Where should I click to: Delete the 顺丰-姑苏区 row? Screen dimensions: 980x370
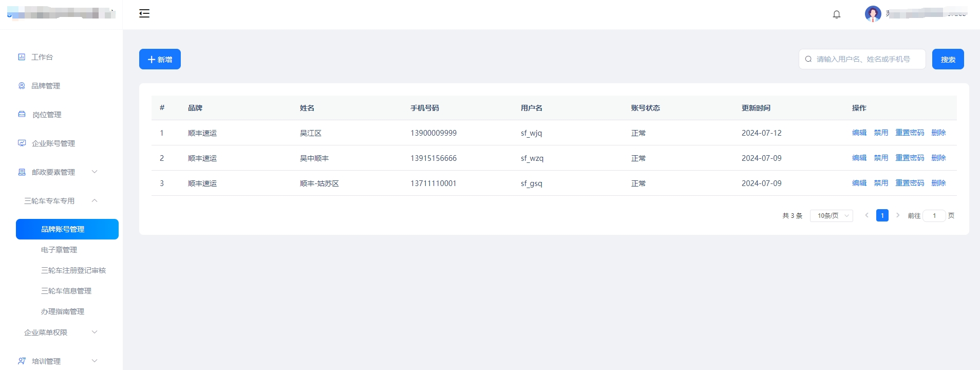[x=938, y=183]
